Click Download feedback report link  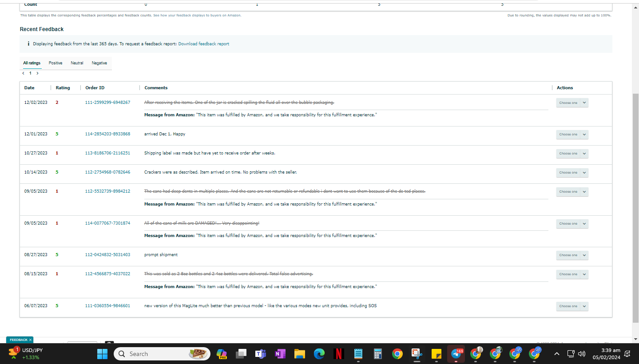tap(204, 44)
